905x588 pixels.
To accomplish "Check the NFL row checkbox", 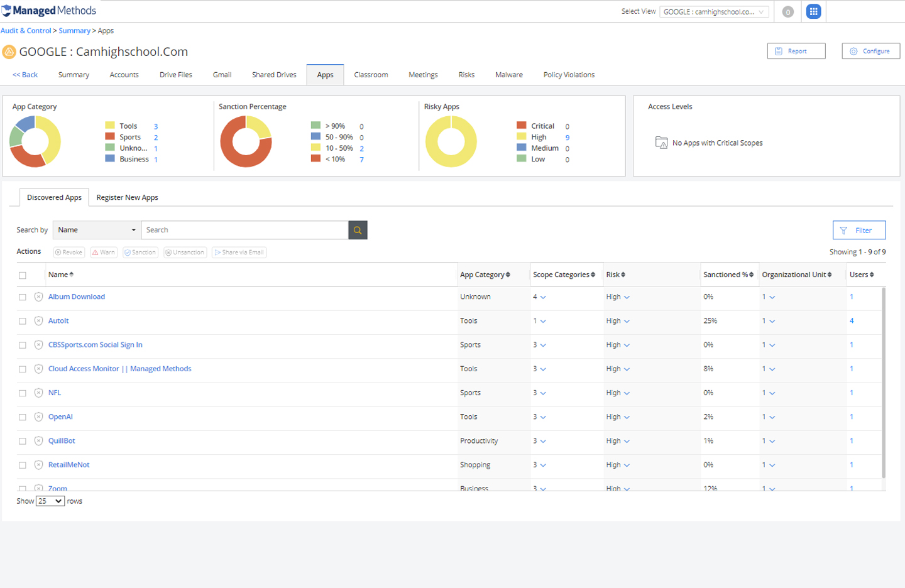I will [23, 393].
